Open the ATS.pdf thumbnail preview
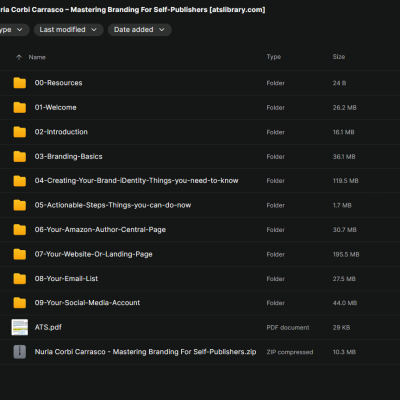 pyautogui.click(x=20, y=327)
